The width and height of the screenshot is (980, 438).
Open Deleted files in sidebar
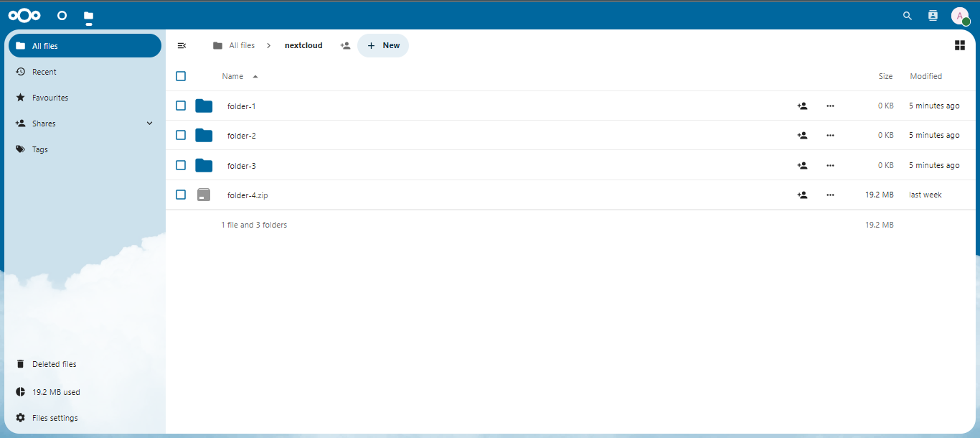[54, 364]
